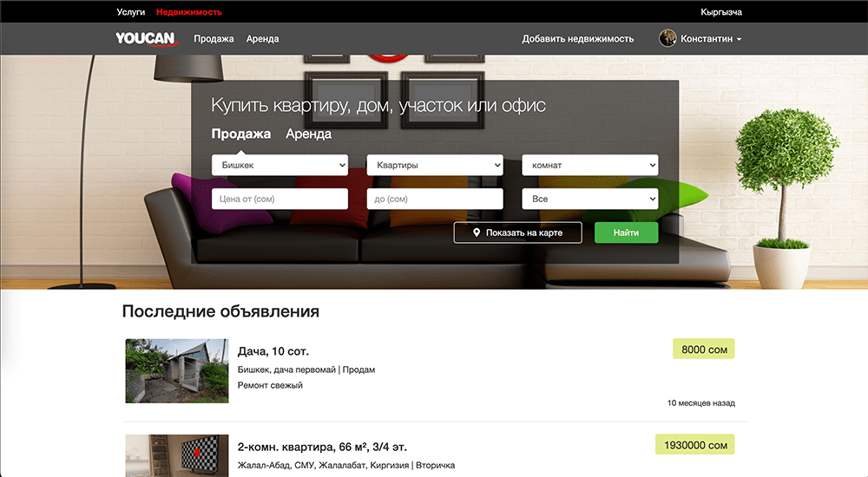
Task: Click Константин username text
Action: point(707,39)
